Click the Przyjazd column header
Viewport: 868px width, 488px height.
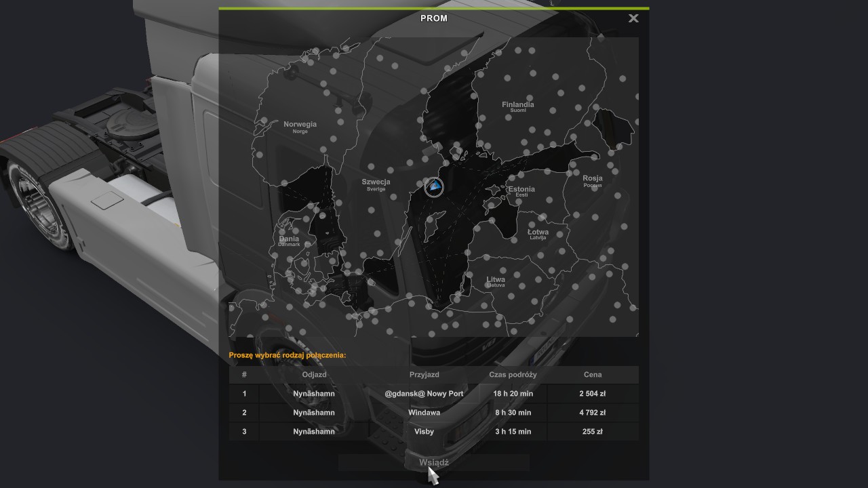(x=424, y=375)
